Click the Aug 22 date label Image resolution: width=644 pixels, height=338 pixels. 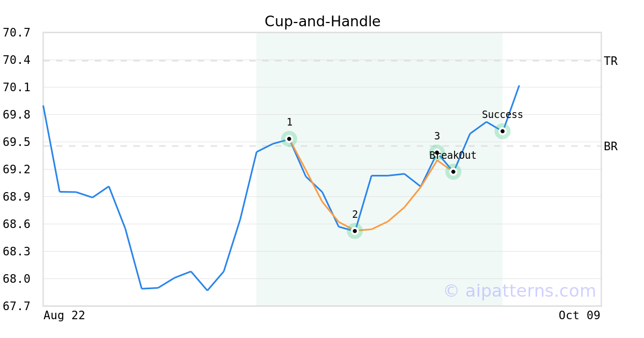(64, 315)
